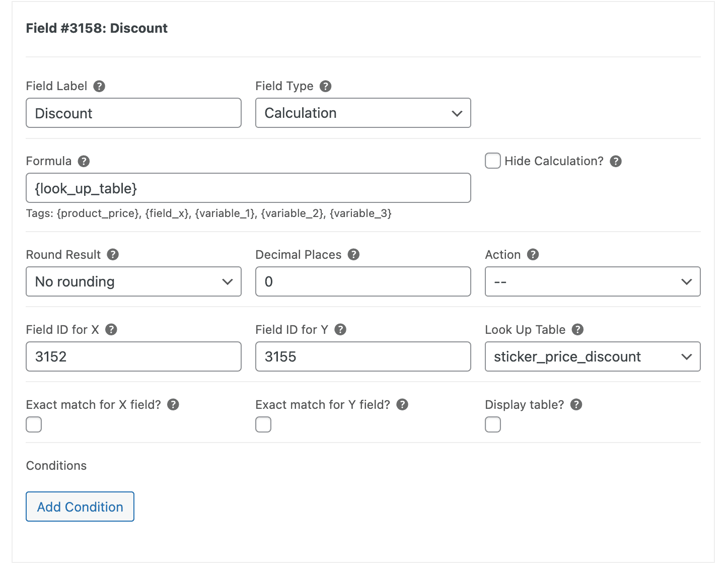
Task: Click the Field Label input with Discount
Action: click(x=133, y=113)
